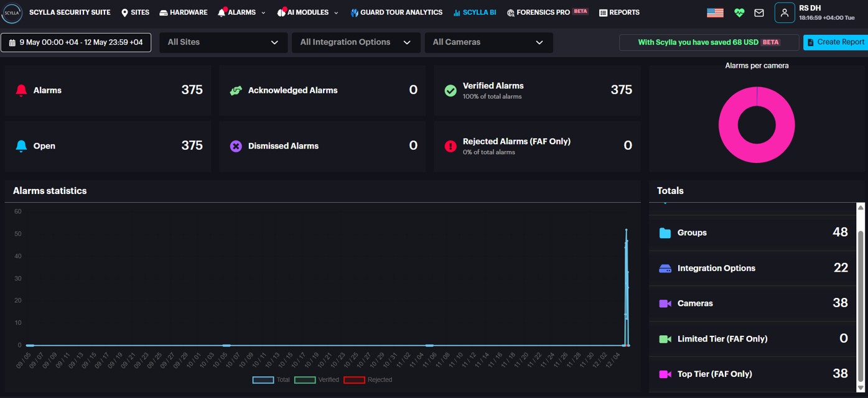Open the Forensics Pro menu item
This screenshot has height=398, width=868.
coord(539,12)
